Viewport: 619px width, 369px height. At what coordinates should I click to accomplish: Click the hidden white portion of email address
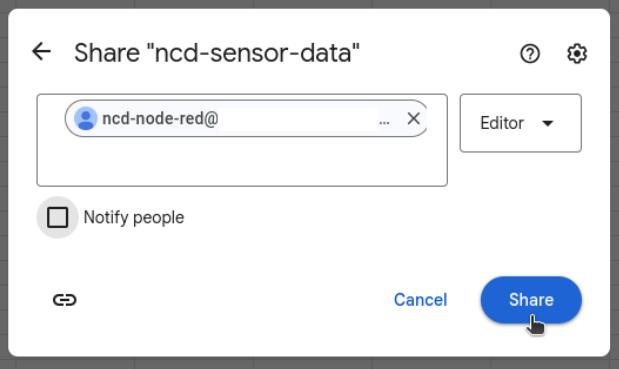tap(298, 119)
